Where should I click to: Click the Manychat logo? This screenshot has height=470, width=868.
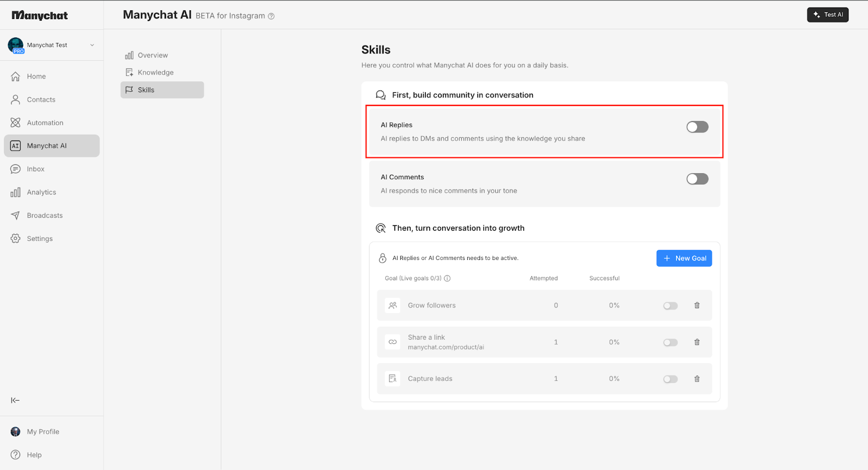click(40, 15)
